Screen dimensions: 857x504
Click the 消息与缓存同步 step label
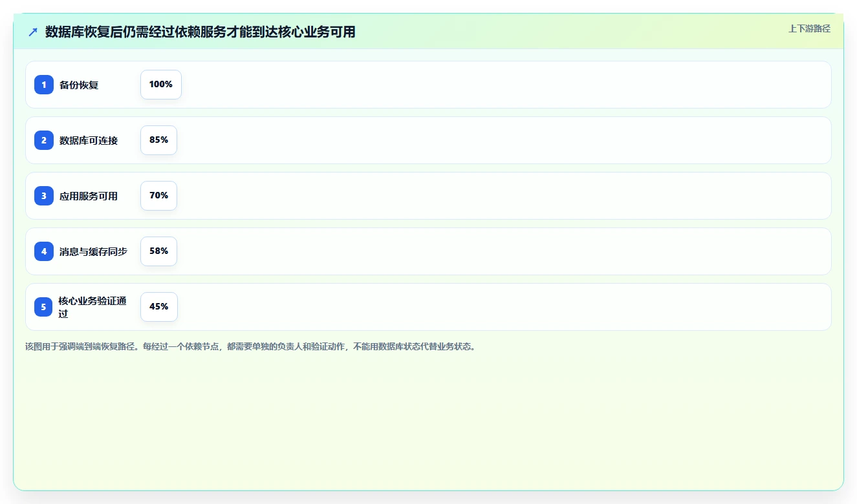93,251
